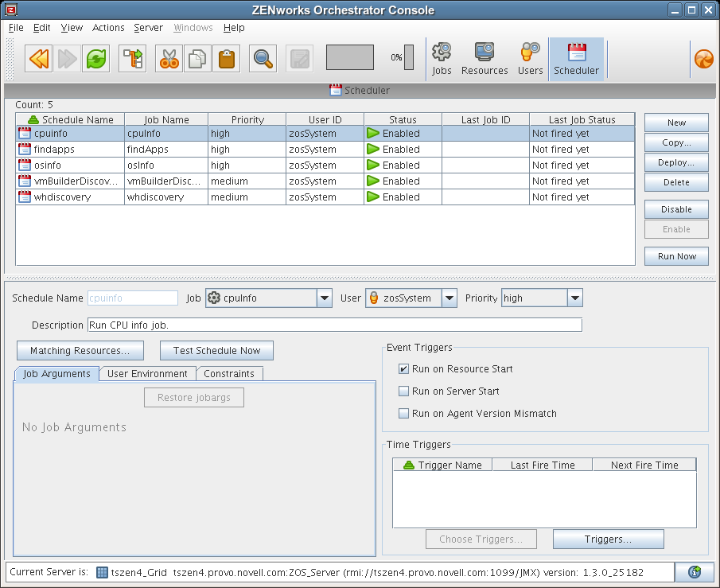This screenshot has width=720, height=588.
Task: Click the Copy documents toolbar icon
Action: [x=197, y=59]
